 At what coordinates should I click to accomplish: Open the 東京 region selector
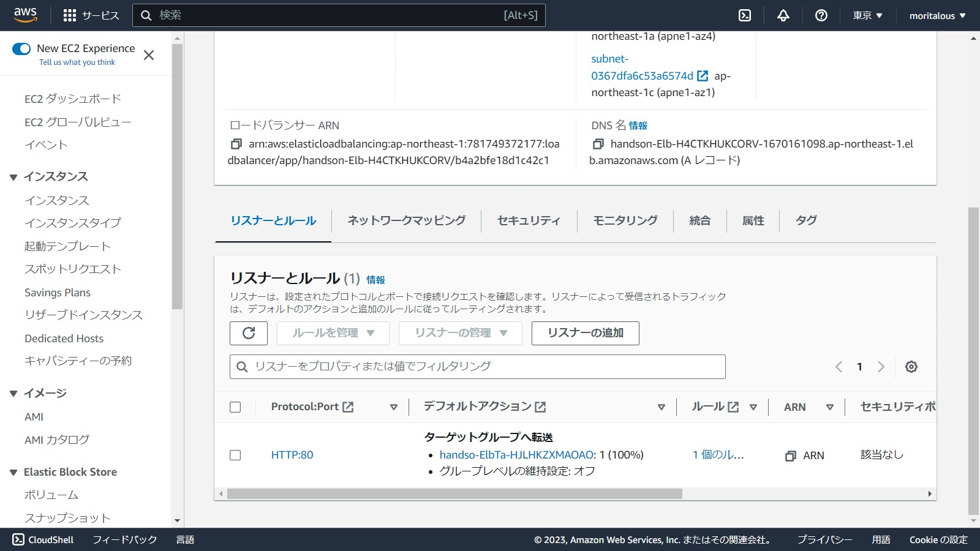pyautogui.click(x=867, y=15)
